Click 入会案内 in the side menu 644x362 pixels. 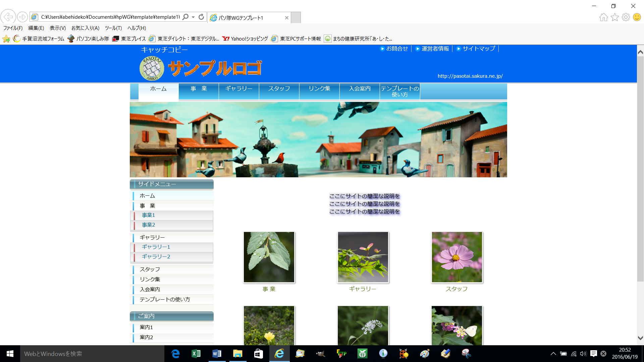[172, 290]
